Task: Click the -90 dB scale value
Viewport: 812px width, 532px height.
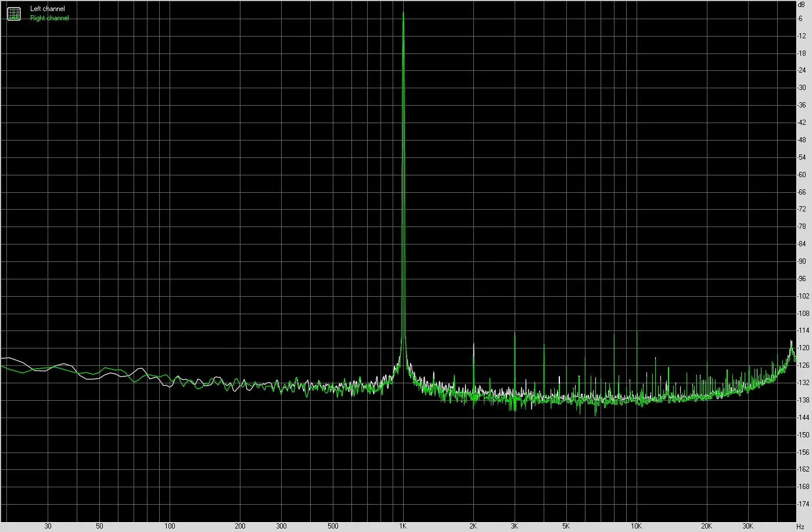Action: pyautogui.click(x=802, y=261)
